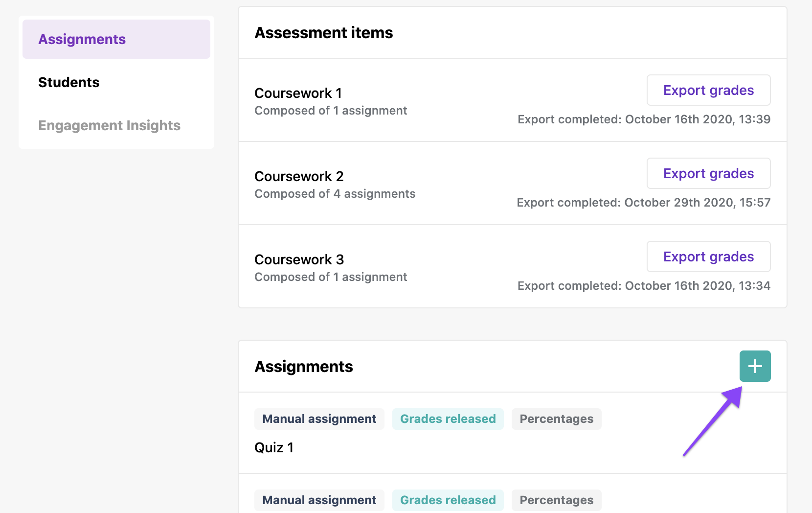Export grades for Coursework 3
The image size is (812, 513).
[x=708, y=256]
